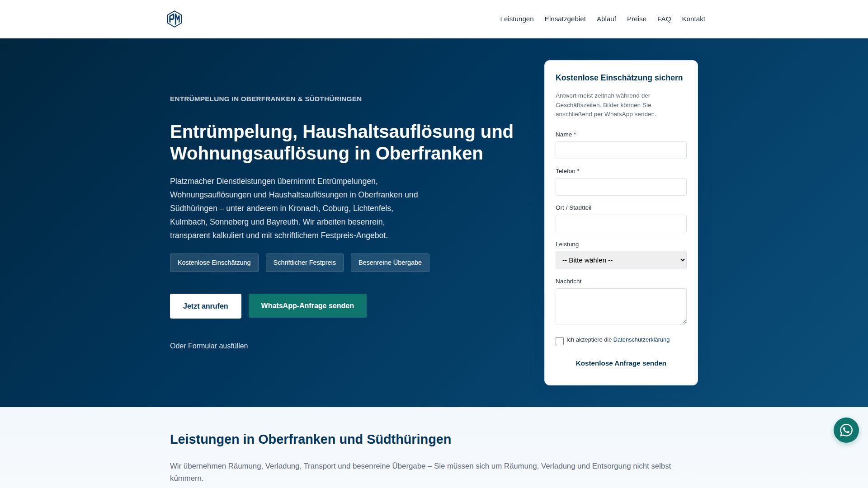Click the eyebrow text ENTRÜMPELUNG IN OBERFRANKEN & SÜDTHÜRINGEN

266,99
